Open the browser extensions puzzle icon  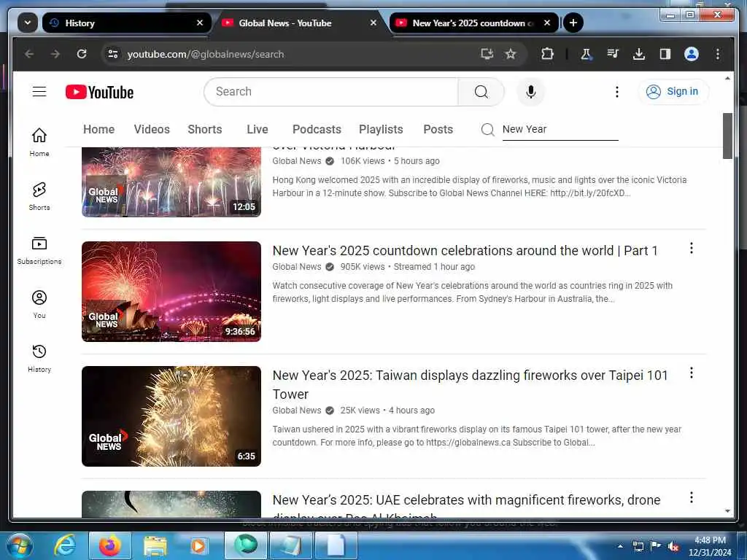[547, 54]
